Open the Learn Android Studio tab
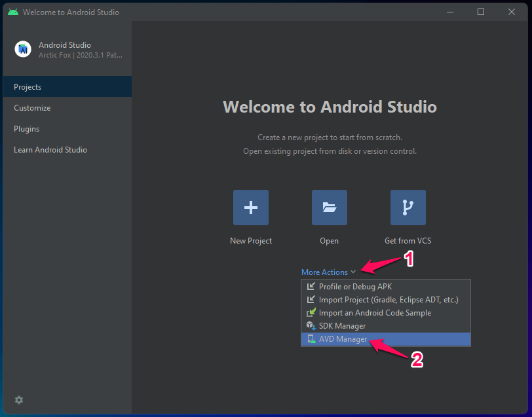This screenshot has width=532, height=417. pos(67,150)
